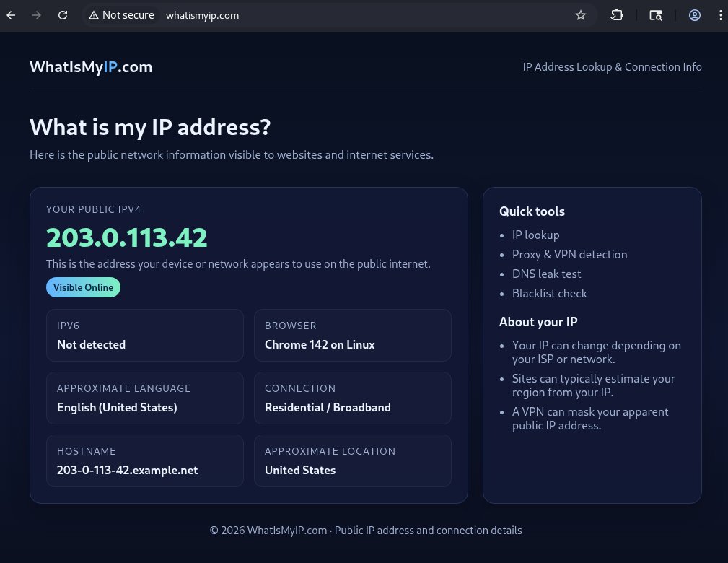Viewport: 728px width, 563px height.
Task: Click the APPROXIMATE LANGUAGE label
Action: pos(124,388)
